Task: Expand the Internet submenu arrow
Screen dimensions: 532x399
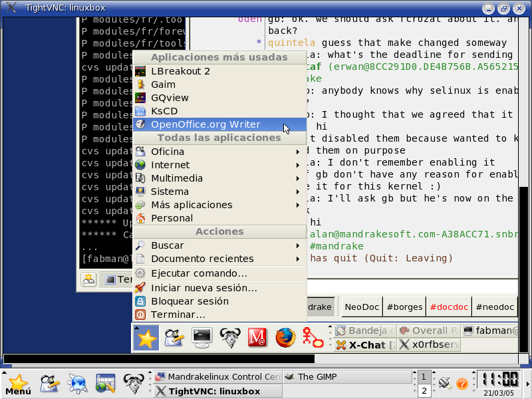Action: 297,165
